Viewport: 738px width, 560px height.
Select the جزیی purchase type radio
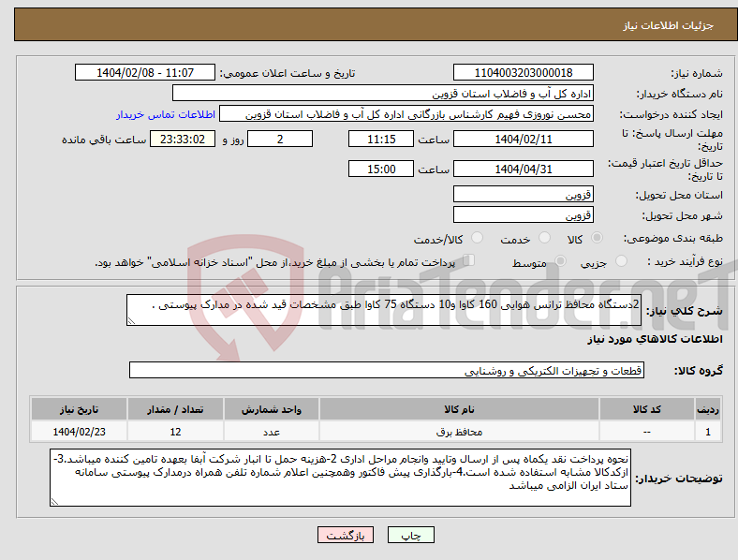(621, 260)
